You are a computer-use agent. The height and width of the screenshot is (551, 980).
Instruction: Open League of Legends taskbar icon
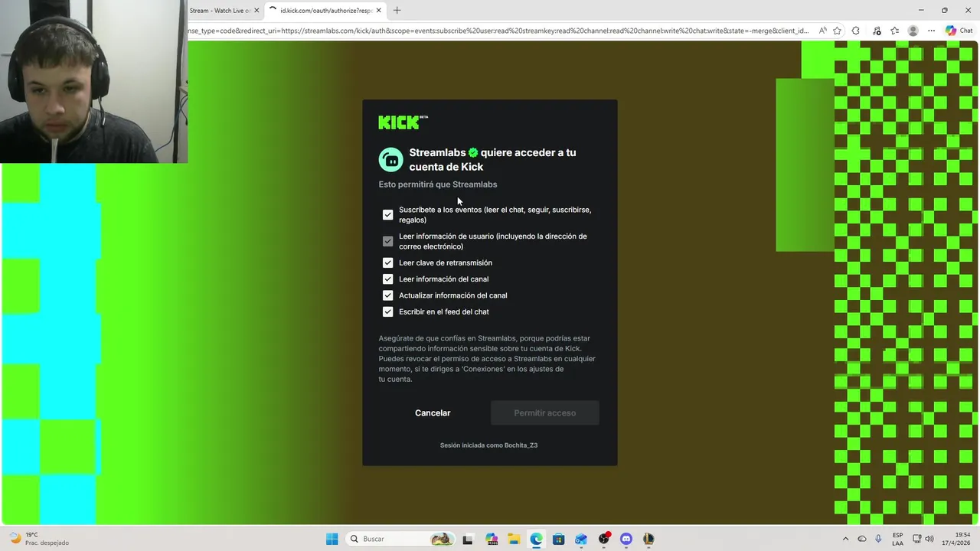[648, 539]
